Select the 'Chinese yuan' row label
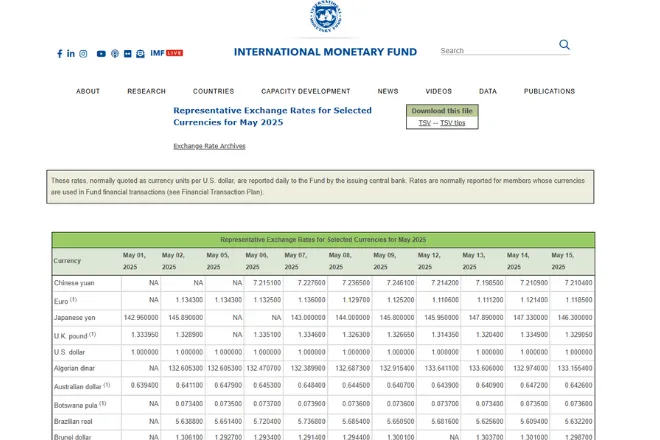 (x=74, y=283)
